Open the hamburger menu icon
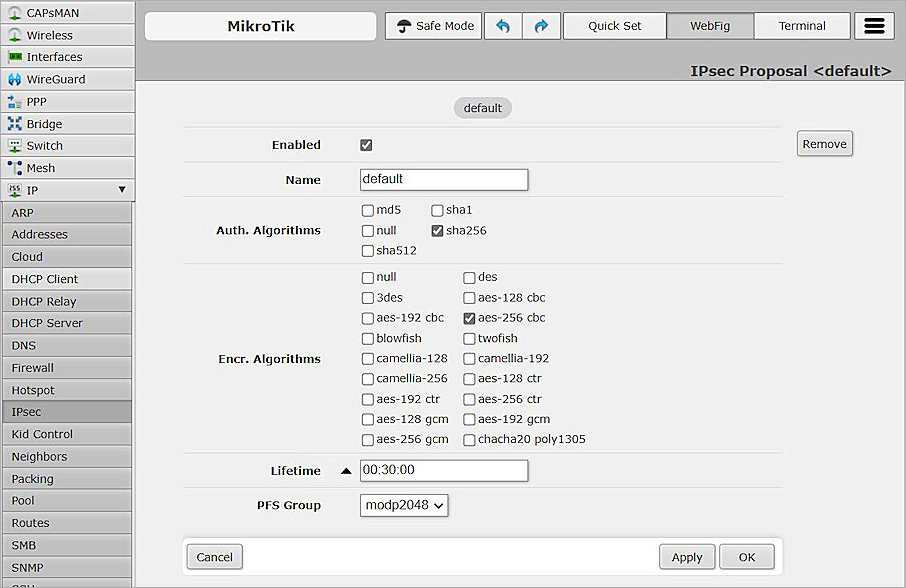 pos(874,25)
